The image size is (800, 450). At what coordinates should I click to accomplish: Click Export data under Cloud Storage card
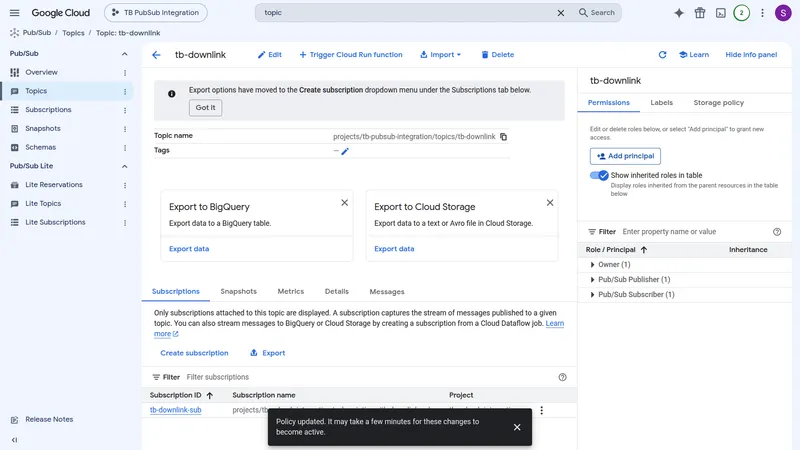[x=394, y=249]
